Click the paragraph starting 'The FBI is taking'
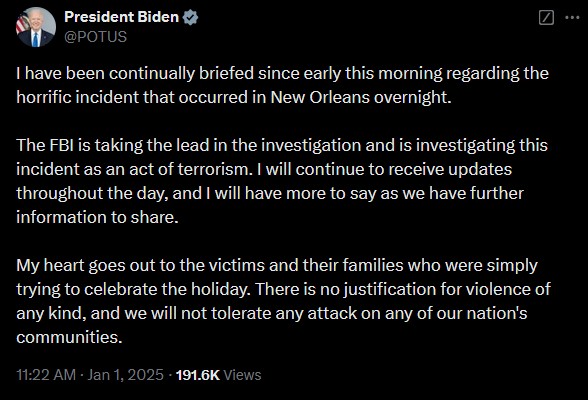 pos(282,181)
